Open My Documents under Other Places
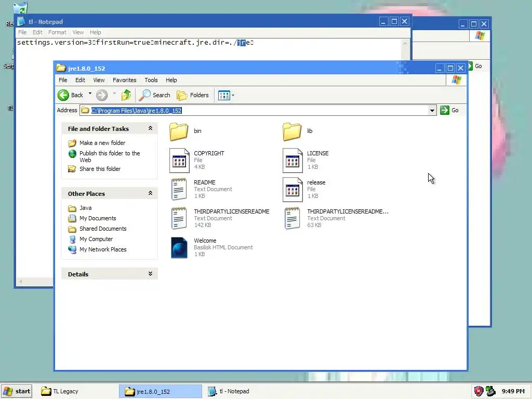Screen dimensions: 532x399 (98, 218)
